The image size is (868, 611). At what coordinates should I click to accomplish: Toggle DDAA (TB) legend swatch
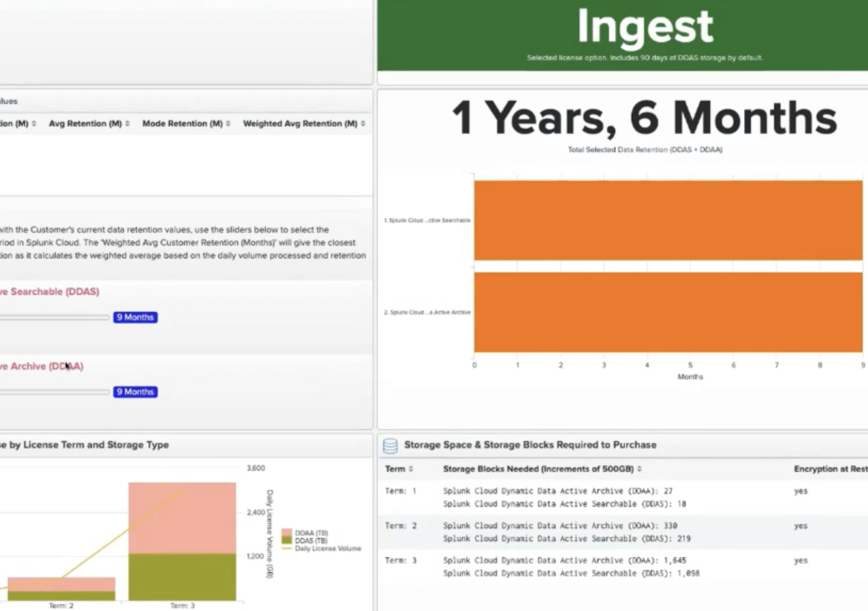[287, 533]
